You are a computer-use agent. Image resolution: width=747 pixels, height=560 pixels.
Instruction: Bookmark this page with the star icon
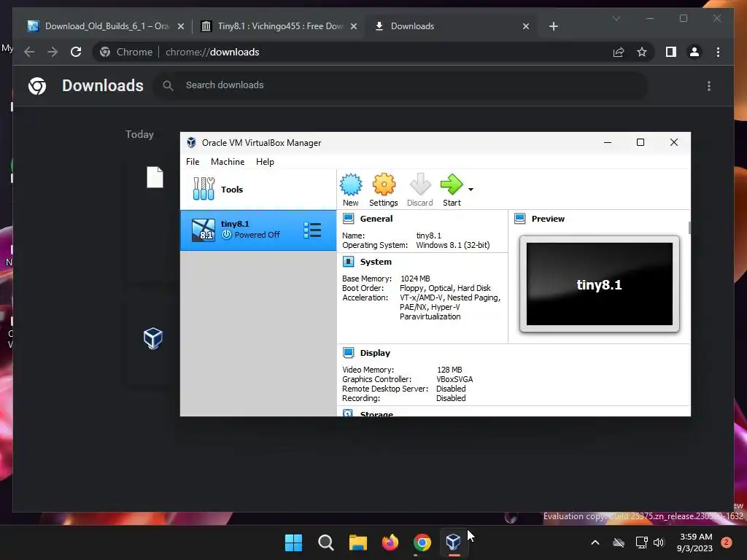coord(642,52)
